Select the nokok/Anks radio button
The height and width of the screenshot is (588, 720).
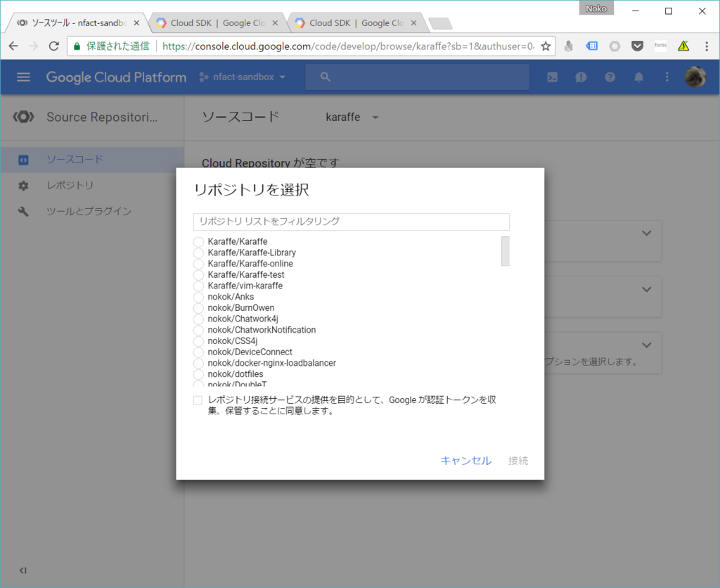(198, 297)
